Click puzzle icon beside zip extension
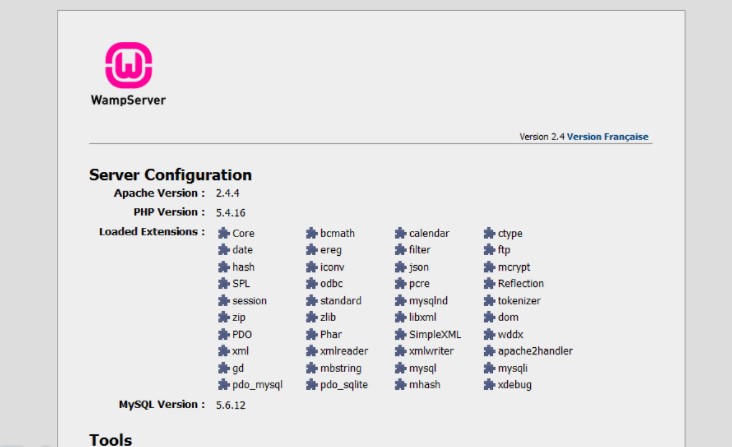This screenshot has width=732, height=447. click(x=224, y=317)
